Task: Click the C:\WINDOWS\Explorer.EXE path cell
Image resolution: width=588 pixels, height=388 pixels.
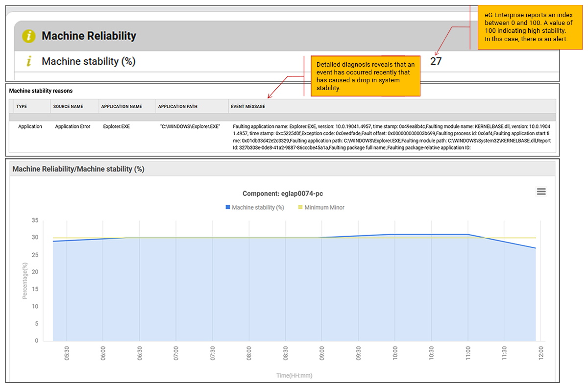Action: point(190,126)
